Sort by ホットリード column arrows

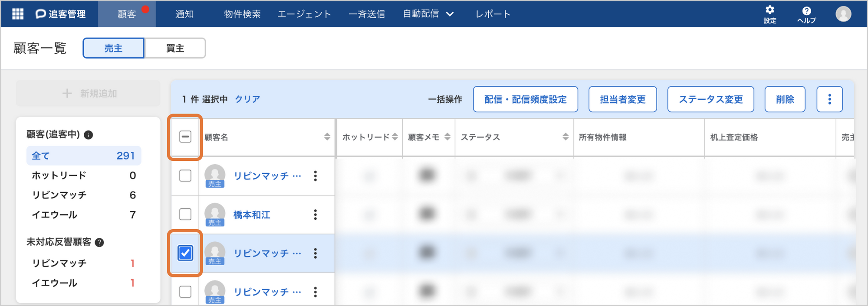click(x=395, y=137)
